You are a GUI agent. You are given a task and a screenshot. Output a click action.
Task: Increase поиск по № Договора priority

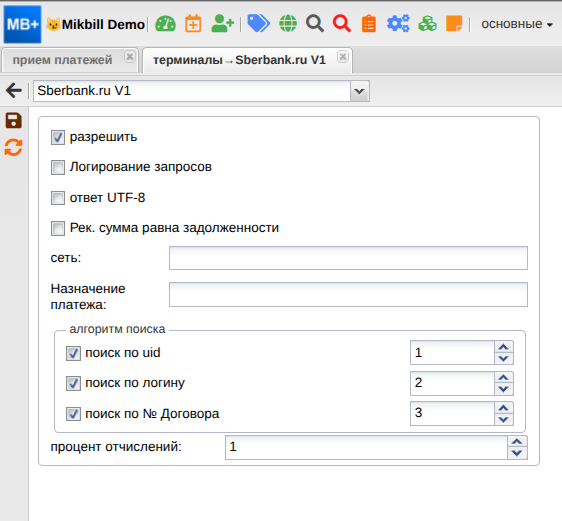[x=504, y=408]
